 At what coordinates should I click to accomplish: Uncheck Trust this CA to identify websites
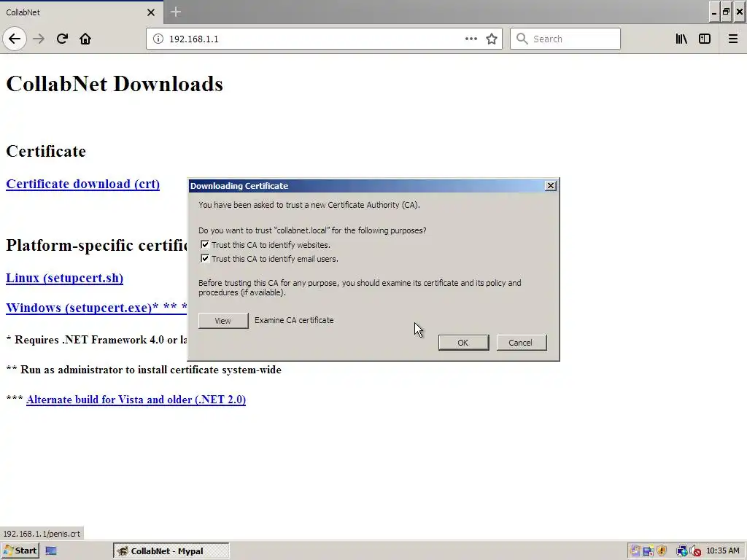coord(205,245)
